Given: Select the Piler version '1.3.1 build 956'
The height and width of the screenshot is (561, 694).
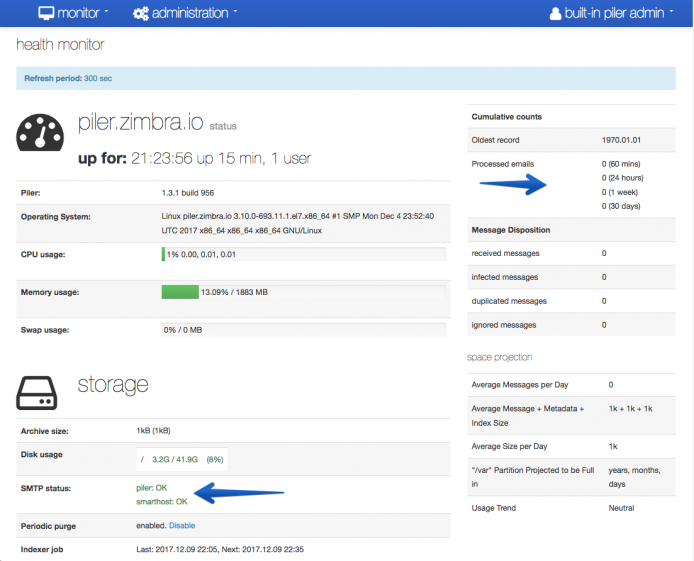Looking at the screenshot, I should pyautogui.click(x=188, y=193).
